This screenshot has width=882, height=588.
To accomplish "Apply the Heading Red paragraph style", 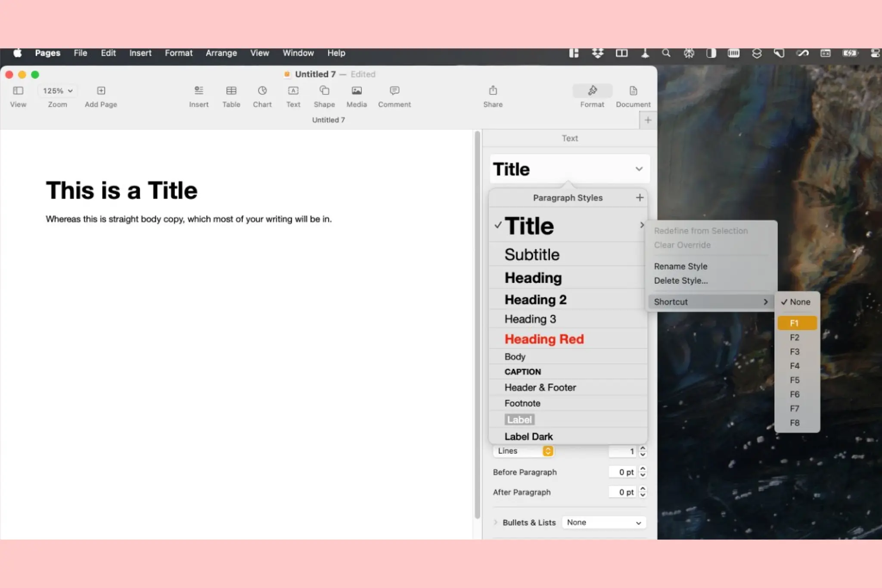I will pos(568,339).
